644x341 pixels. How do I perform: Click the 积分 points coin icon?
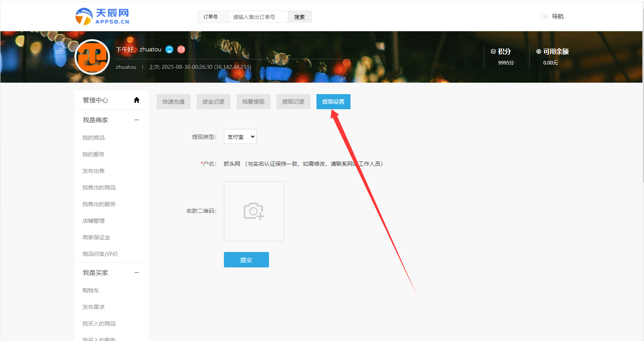(x=493, y=51)
